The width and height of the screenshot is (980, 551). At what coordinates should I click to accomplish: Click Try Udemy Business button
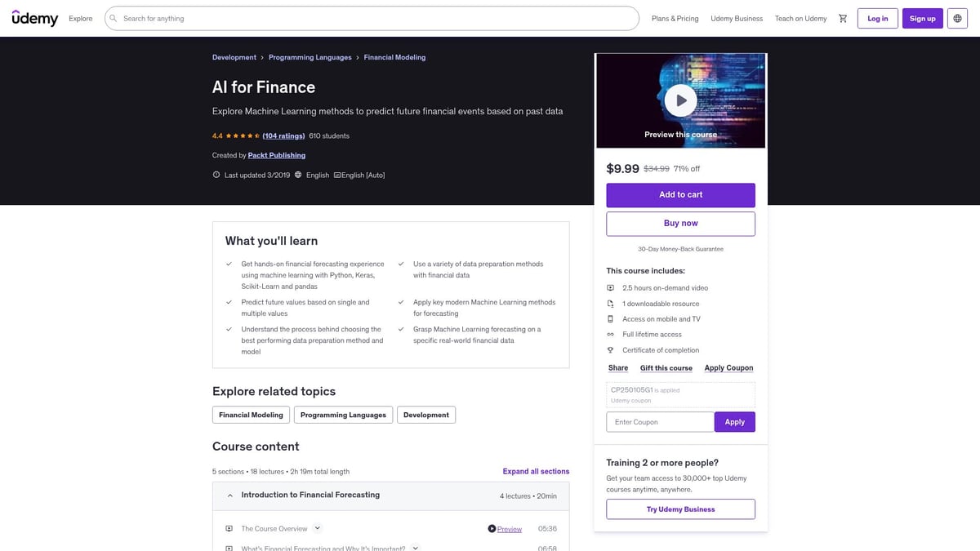click(x=680, y=509)
